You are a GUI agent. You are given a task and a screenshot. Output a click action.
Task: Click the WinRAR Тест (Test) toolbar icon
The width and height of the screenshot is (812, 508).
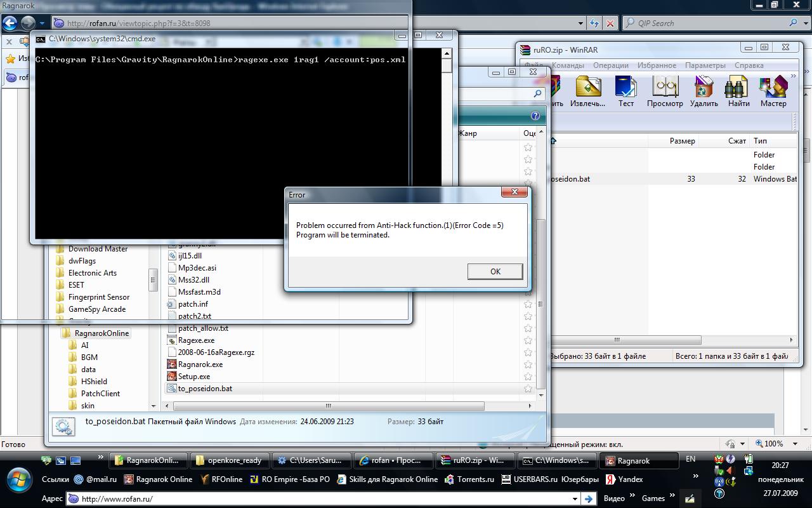[x=626, y=92]
